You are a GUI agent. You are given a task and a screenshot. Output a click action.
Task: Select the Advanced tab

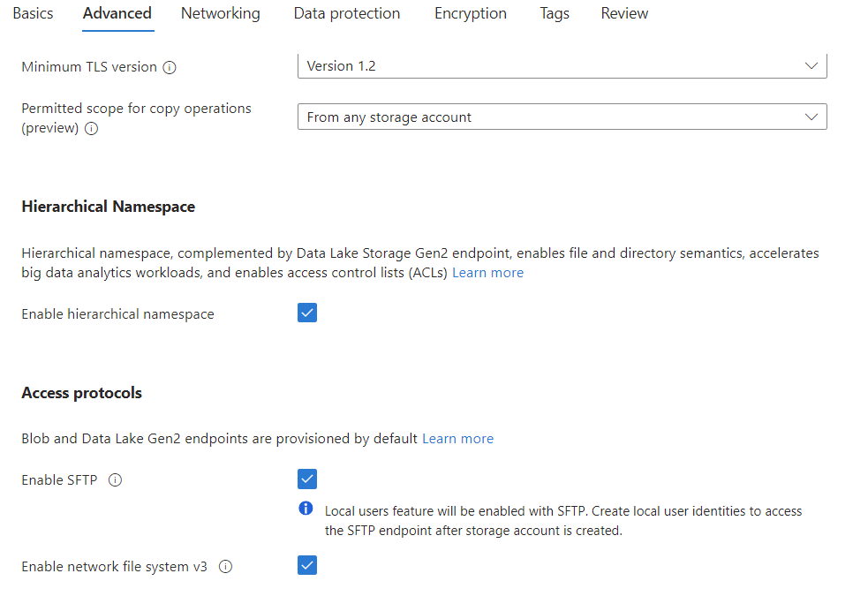coord(117,13)
